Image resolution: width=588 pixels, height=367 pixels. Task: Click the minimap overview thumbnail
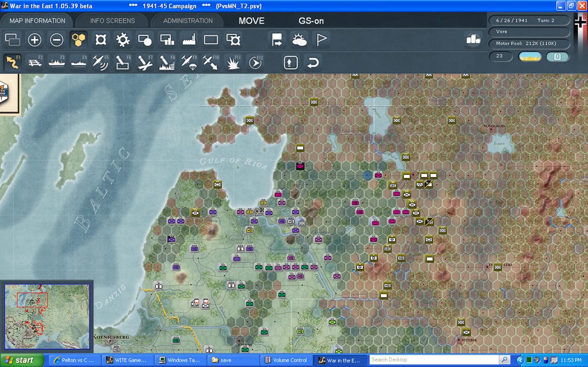click(47, 316)
